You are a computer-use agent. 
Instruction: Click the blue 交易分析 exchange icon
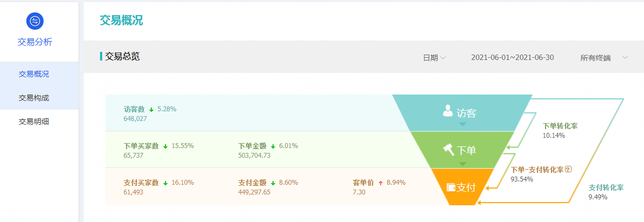click(35, 22)
